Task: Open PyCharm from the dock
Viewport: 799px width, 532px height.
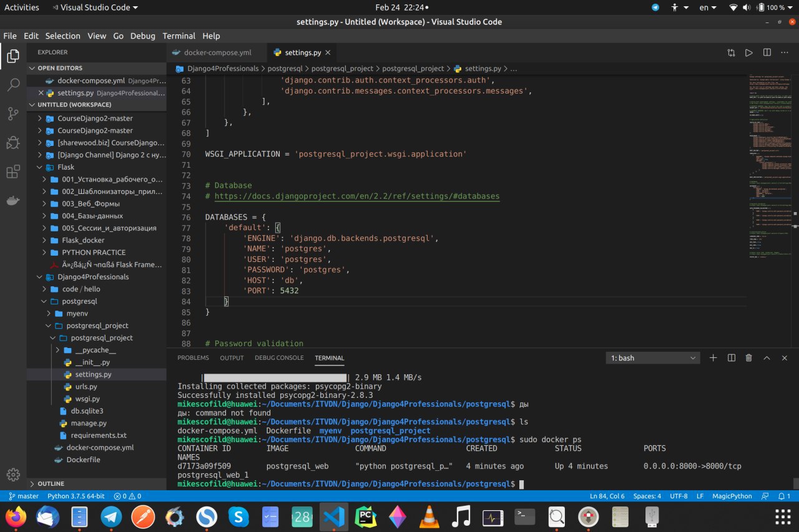Action: coord(365,516)
